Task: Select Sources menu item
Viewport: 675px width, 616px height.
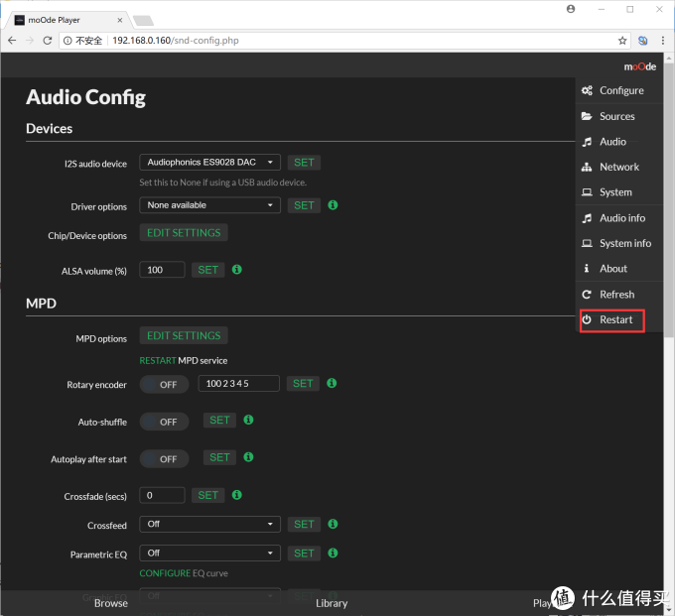Action: click(618, 116)
